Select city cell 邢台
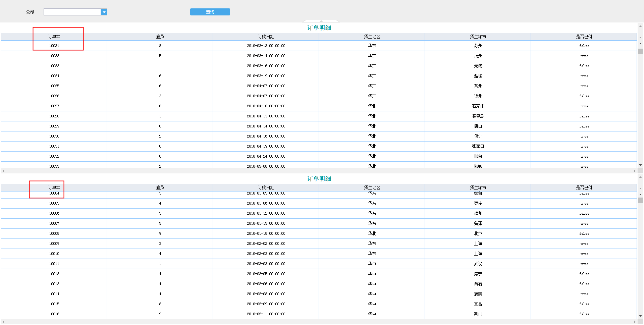Screen dimensions: 644x325 [478, 156]
